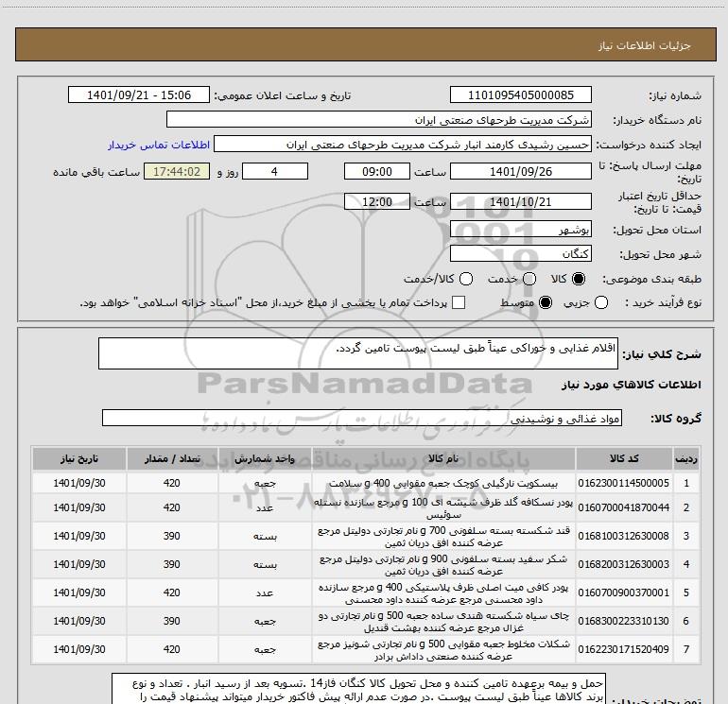
Task: Click the شکر سفید item name
Action: [x=443, y=565]
